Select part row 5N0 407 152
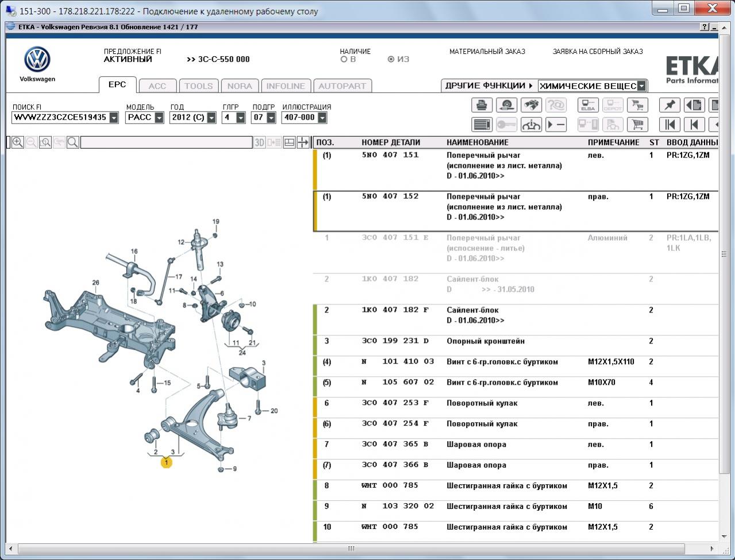This screenshot has height=560, width=735. (515, 211)
